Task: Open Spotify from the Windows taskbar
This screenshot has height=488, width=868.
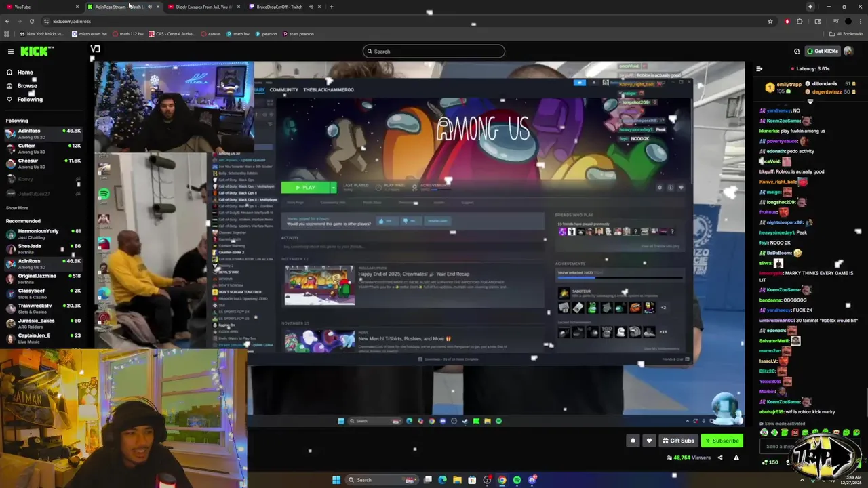Action: pos(517,480)
